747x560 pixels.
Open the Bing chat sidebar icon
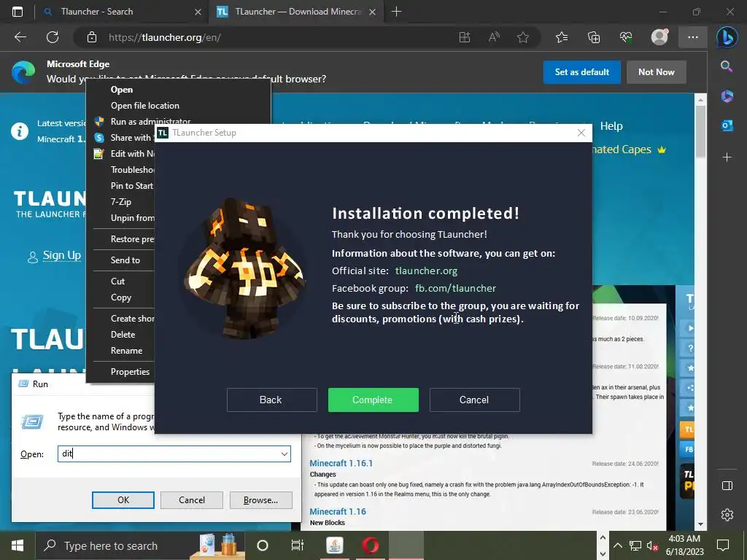tap(727, 37)
